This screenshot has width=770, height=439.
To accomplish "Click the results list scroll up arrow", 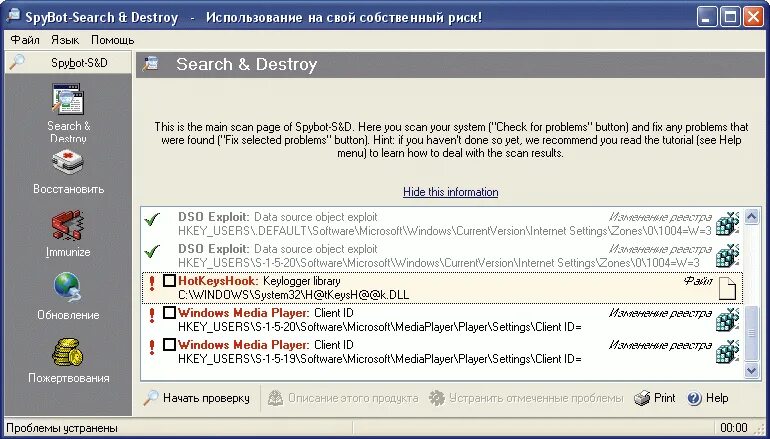I will pos(751,216).
